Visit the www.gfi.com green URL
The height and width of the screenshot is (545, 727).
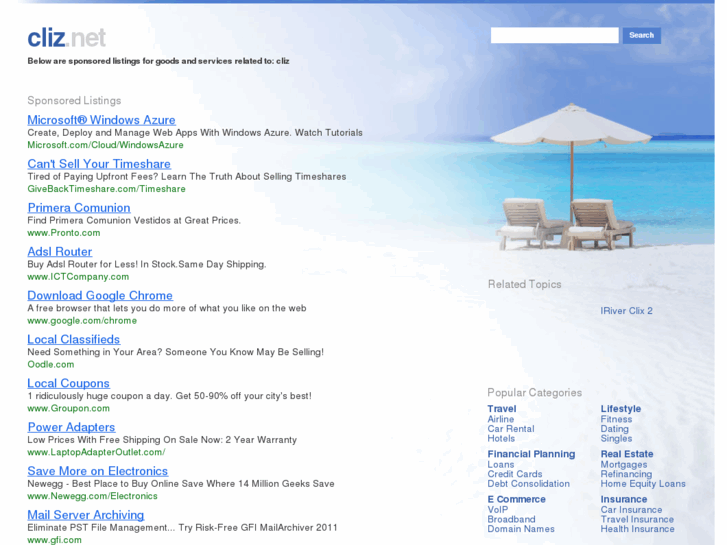coord(54,540)
